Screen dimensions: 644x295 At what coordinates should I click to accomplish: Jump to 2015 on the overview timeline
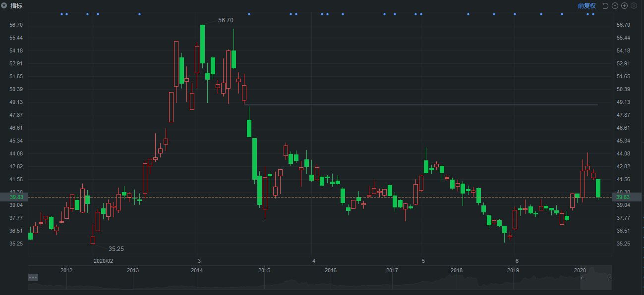(x=264, y=270)
